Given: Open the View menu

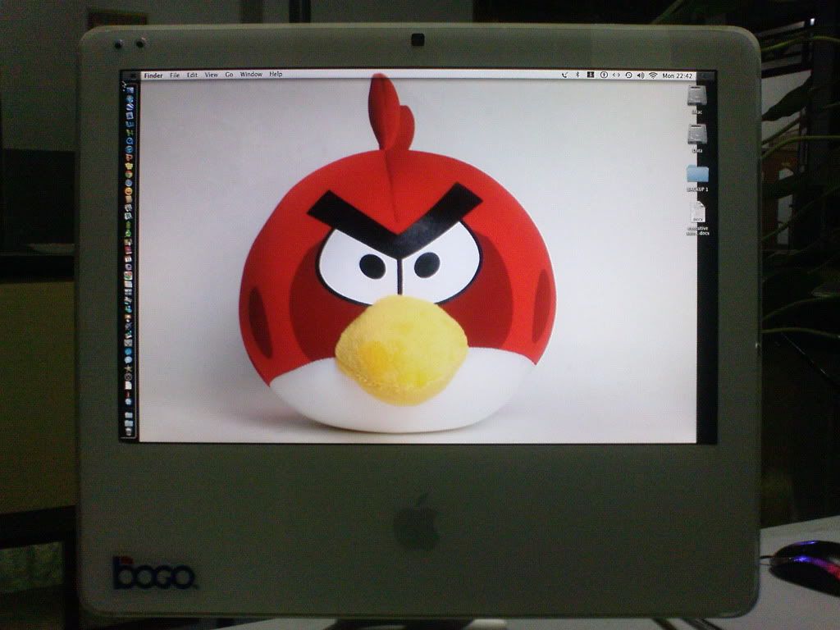Looking at the screenshot, I should coord(212,75).
